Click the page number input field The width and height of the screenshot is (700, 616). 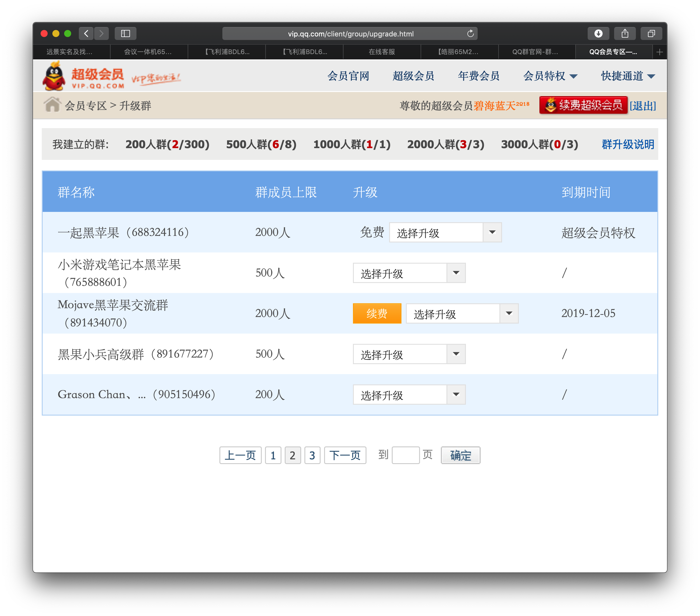[x=406, y=455]
